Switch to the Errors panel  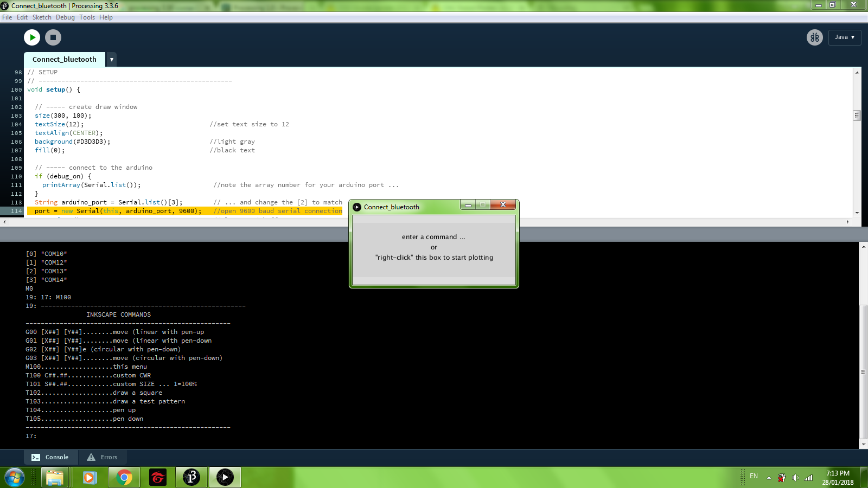103,457
